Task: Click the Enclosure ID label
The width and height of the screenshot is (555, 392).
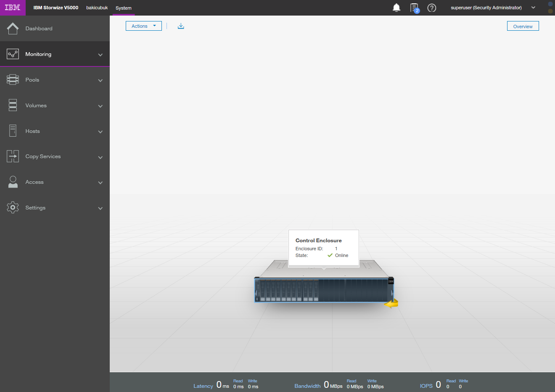Action: pyautogui.click(x=309, y=249)
